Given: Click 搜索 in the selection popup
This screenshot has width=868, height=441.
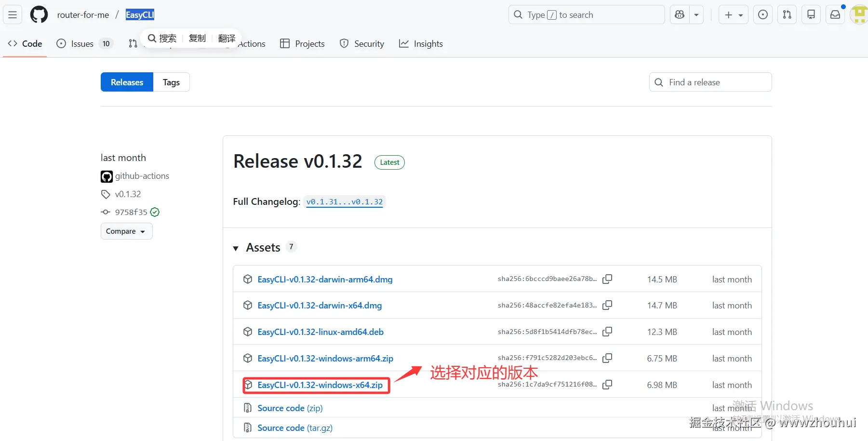Looking at the screenshot, I should click(162, 38).
